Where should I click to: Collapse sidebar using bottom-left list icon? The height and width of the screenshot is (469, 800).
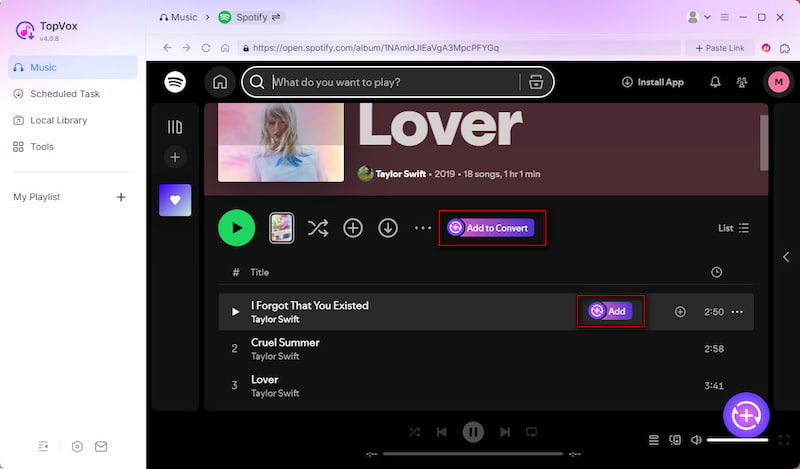43,447
